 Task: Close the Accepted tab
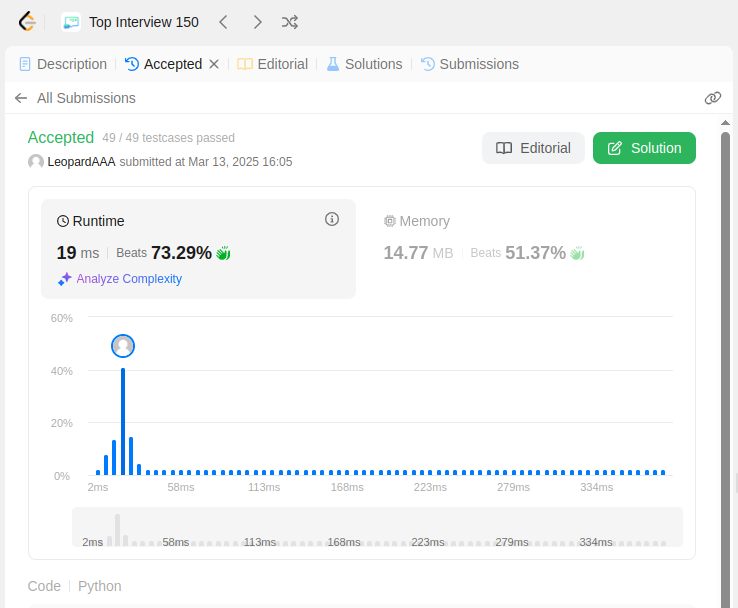[214, 64]
